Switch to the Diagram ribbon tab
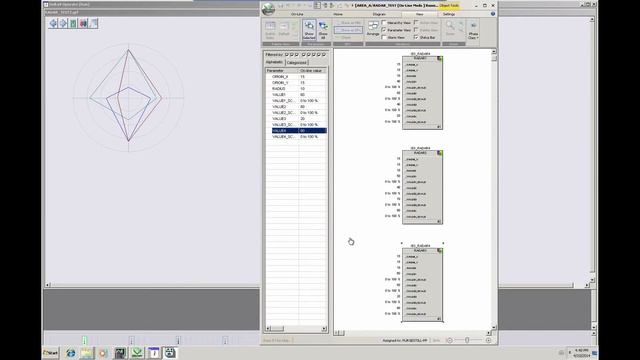 point(379,14)
